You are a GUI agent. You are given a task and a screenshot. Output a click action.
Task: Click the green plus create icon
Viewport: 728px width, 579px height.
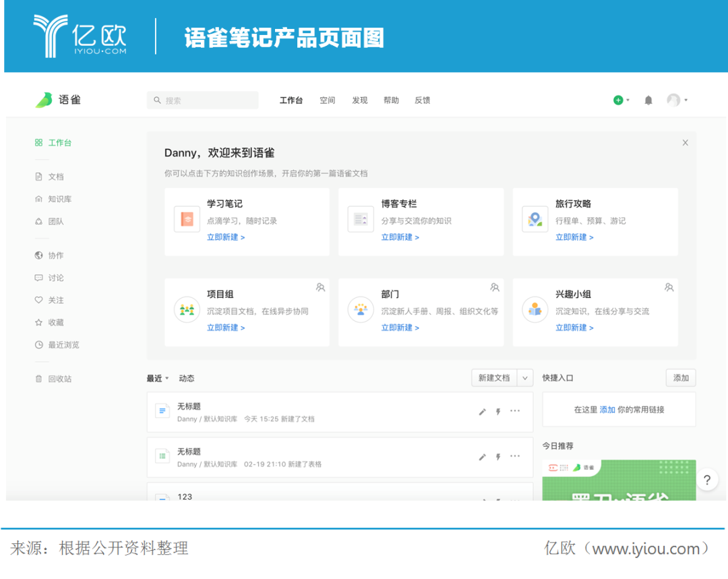pyautogui.click(x=618, y=100)
